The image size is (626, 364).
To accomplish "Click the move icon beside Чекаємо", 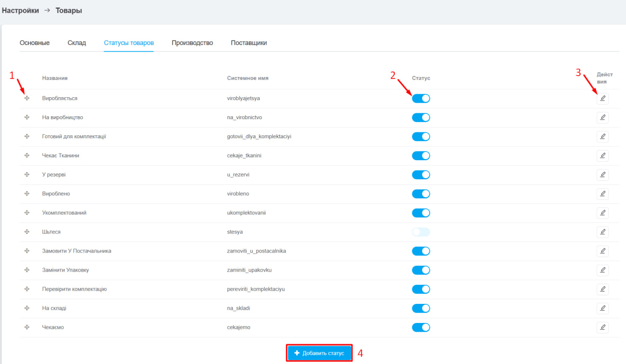I will (27, 327).
